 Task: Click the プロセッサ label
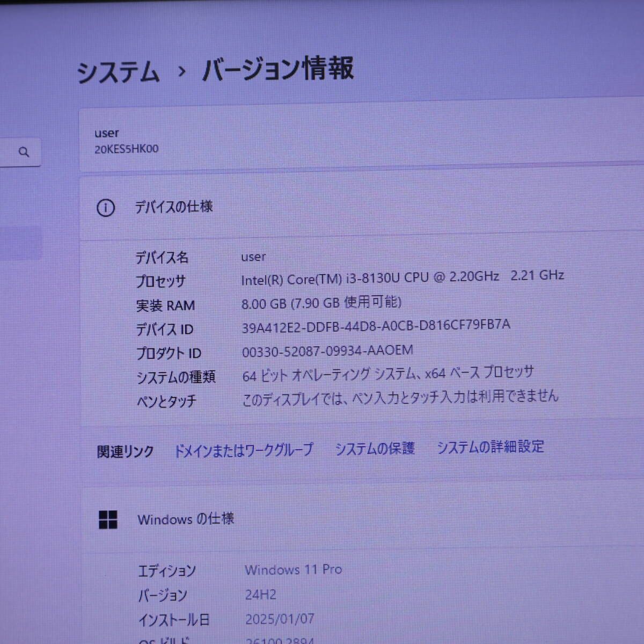click(x=160, y=281)
